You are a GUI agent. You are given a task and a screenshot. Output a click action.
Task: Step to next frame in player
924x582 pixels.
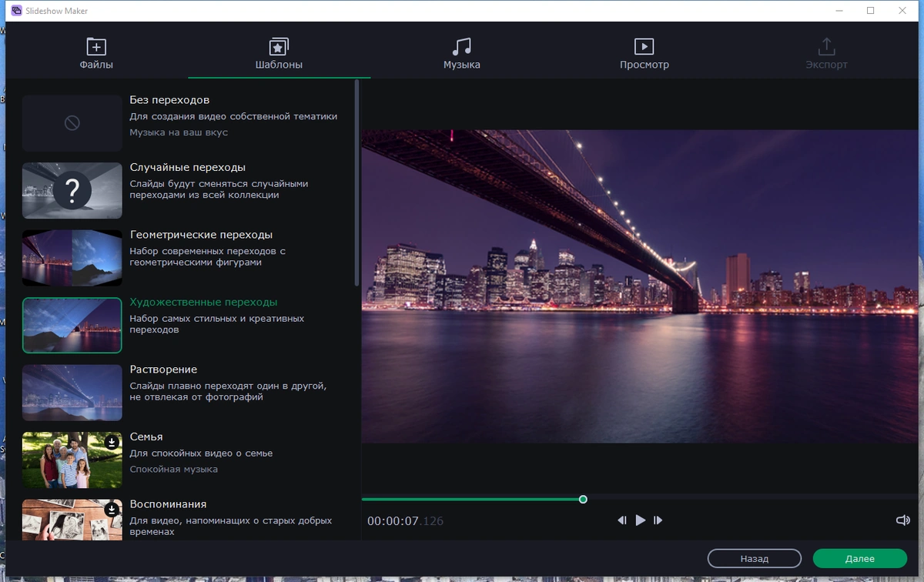pos(658,520)
